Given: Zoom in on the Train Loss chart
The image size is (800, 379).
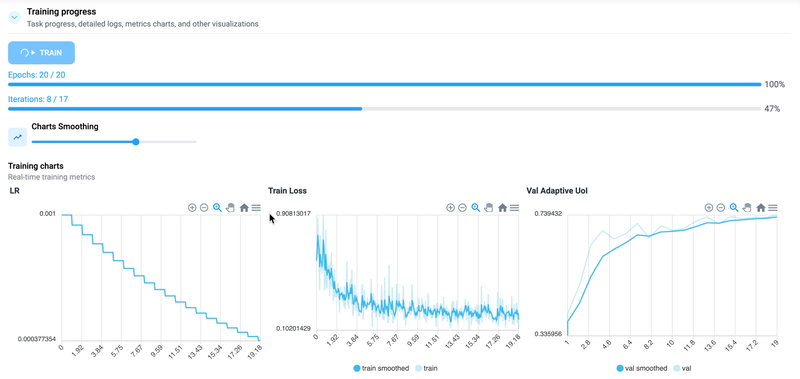Looking at the screenshot, I should point(451,208).
